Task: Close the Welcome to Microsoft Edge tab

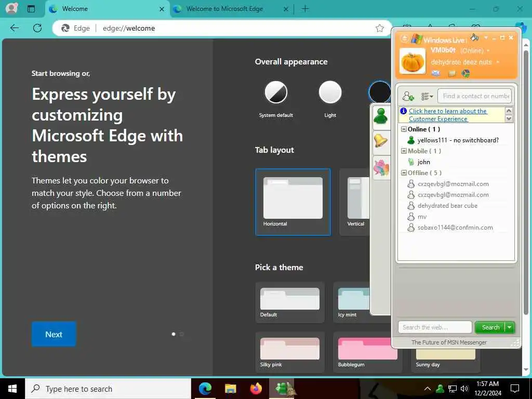Action: pyautogui.click(x=286, y=9)
